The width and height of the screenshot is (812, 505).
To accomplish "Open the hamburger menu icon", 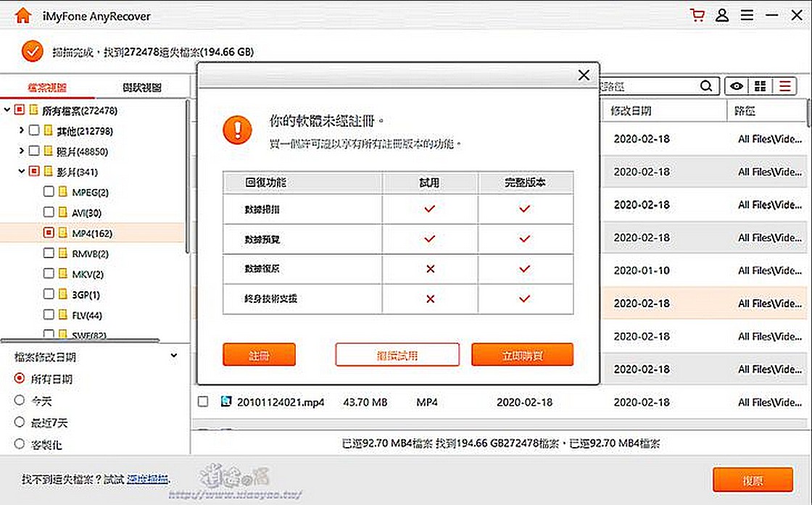I will 747,15.
